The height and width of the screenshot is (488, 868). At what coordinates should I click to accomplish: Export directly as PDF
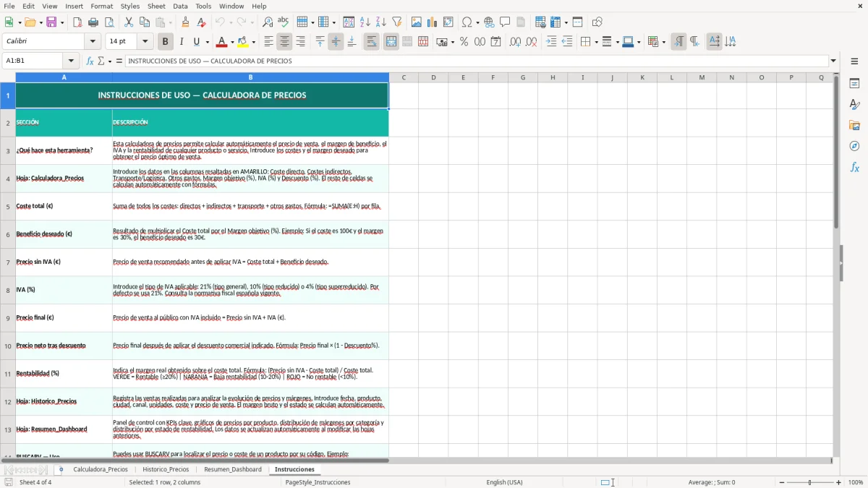(x=77, y=22)
